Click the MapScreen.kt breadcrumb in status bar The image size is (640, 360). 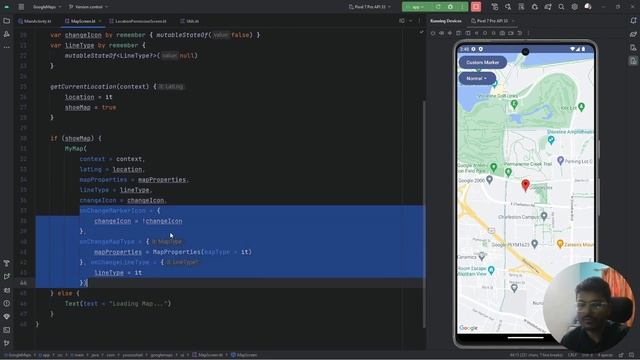207,355
